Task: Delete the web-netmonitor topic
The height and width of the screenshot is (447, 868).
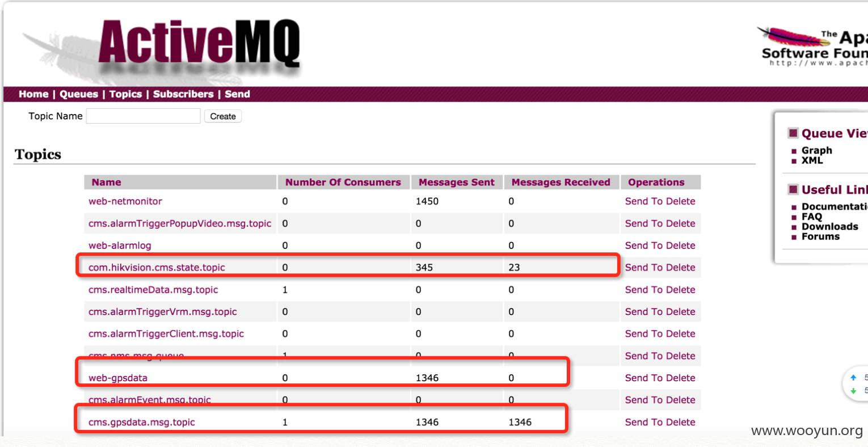Action: (681, 201)
